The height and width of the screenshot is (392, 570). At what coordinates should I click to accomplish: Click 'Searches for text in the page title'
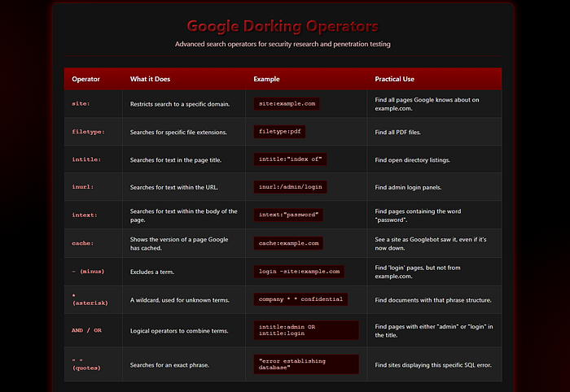(176, 160)
